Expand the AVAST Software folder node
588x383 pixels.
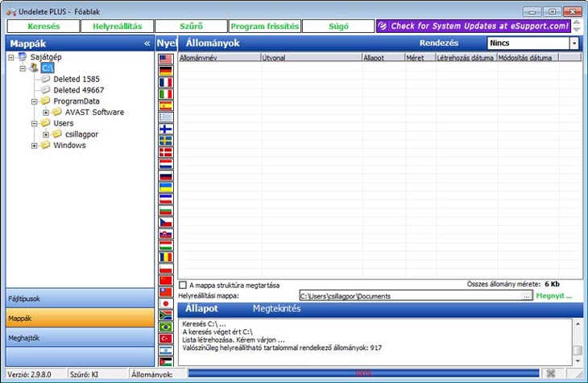[x=46, y=113]
